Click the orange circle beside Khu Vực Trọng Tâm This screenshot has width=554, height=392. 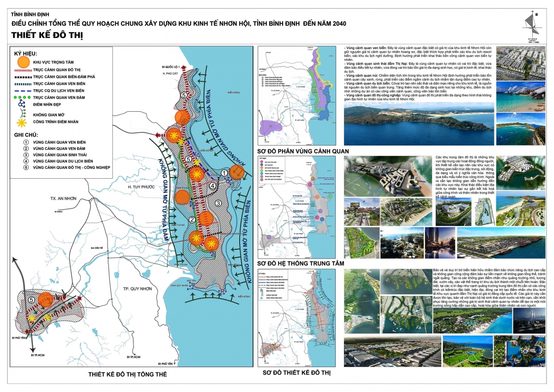pyautogui.click(x=24, y=61)
